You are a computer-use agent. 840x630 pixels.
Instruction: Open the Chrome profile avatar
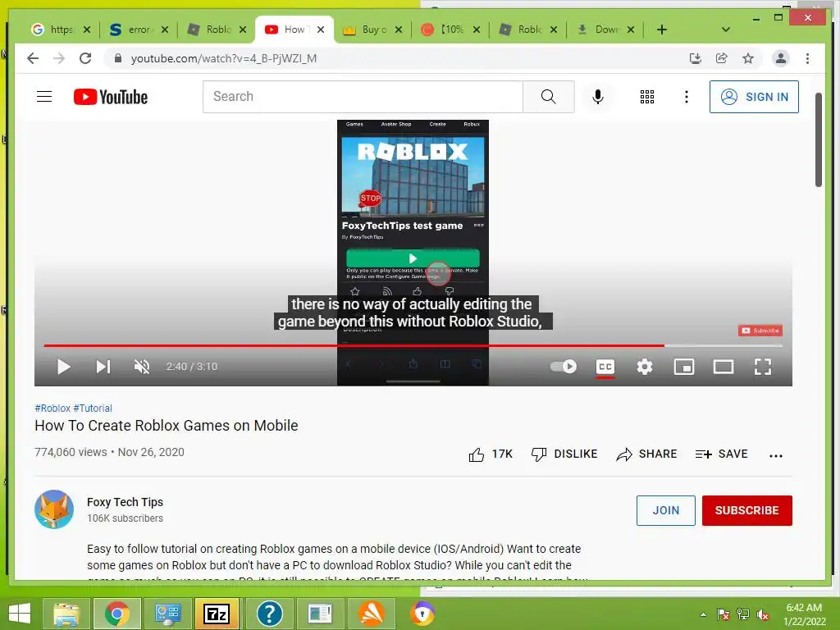click(x=781, y=58)
